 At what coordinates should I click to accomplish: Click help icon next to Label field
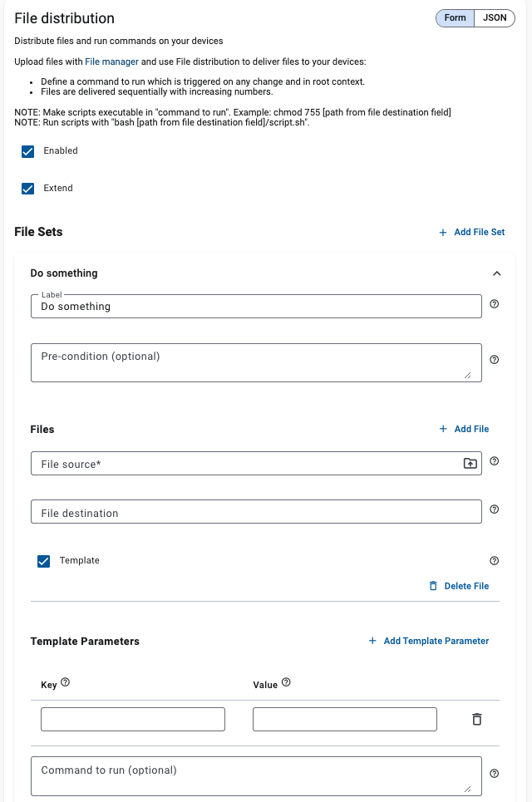click(495, 304)
